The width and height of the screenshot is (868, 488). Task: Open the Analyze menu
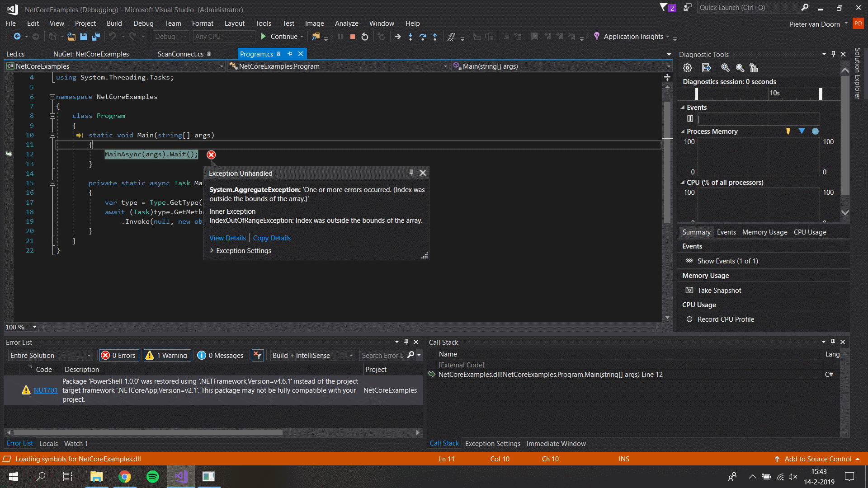(x=346, y=23)
